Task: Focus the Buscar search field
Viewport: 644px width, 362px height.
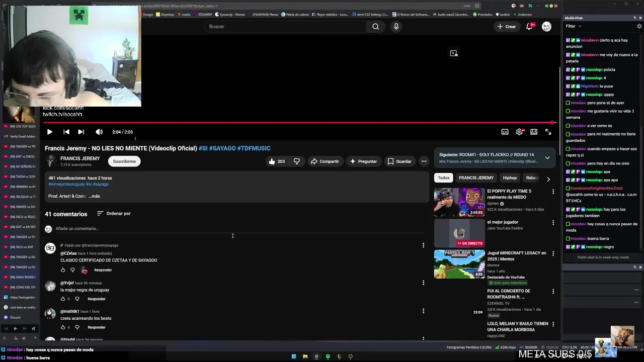Action: (x=285, y=27)
